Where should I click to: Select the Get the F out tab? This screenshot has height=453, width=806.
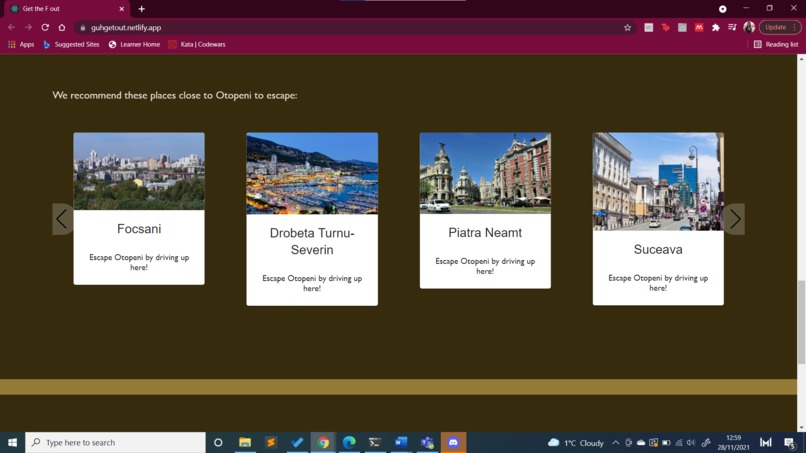pyautogui.click(x=66, y=9)
